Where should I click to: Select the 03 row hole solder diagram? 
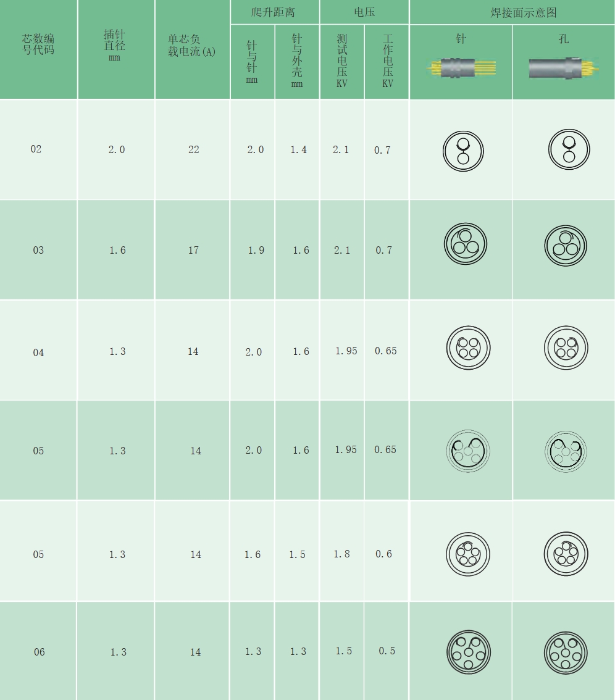pos(566,244)
